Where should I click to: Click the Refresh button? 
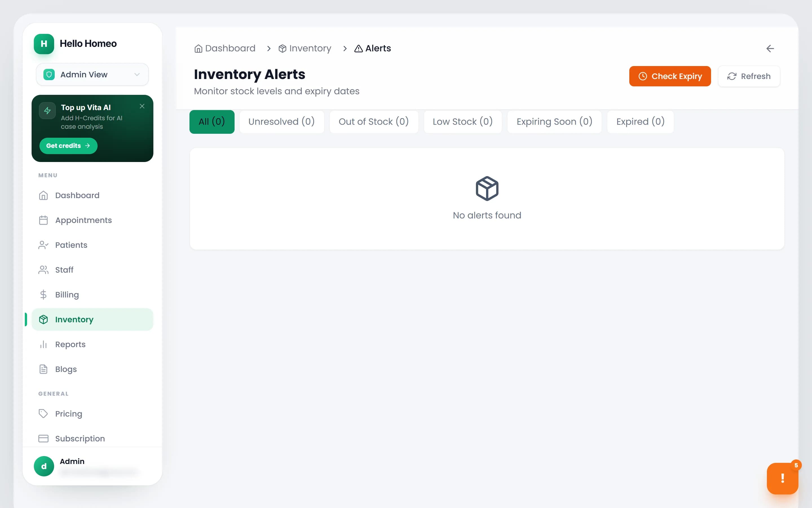tap(749, 76)
